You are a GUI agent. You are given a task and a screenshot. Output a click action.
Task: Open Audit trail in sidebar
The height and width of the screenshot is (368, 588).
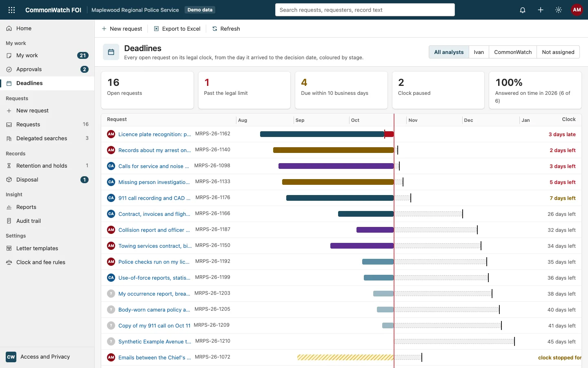pos(47,221)
